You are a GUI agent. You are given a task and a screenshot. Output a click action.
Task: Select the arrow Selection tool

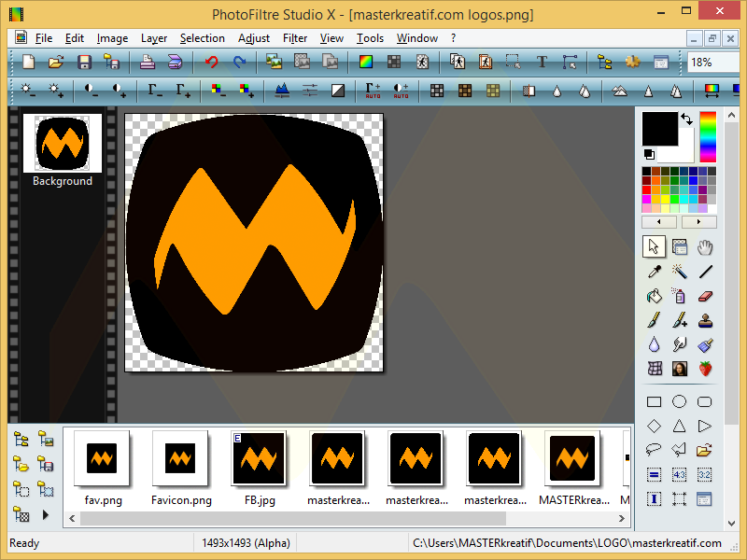[x=654, y=246]
